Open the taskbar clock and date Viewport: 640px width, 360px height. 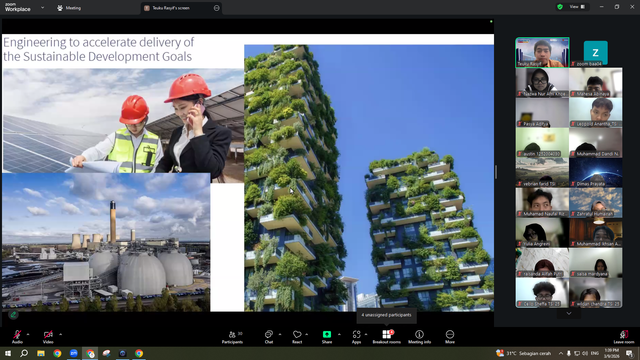click(x=611, y=353)
